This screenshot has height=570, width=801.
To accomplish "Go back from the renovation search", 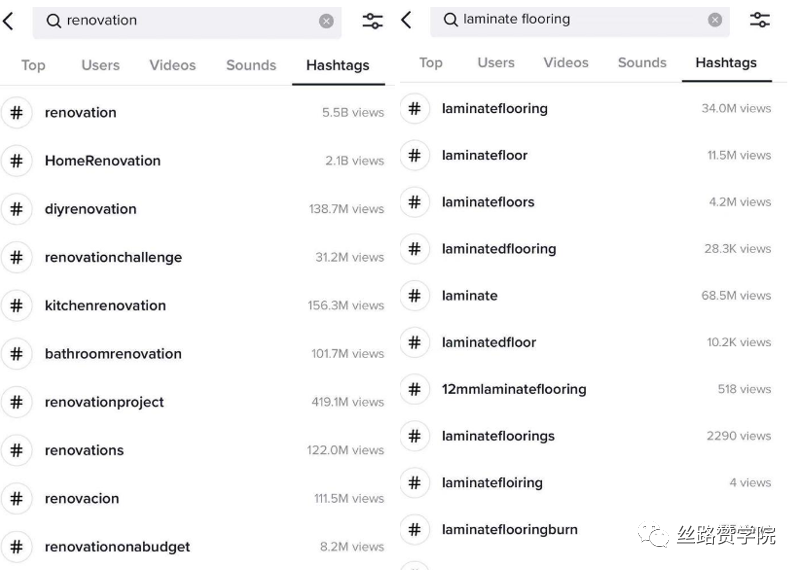I will [9, 21].
